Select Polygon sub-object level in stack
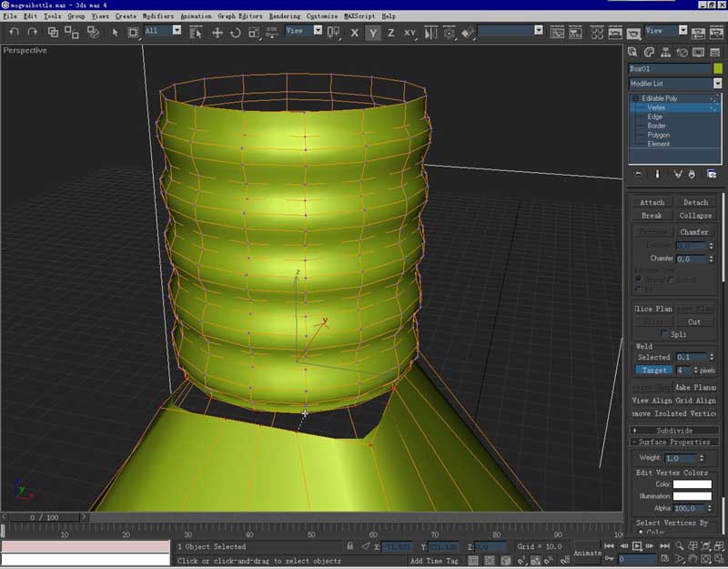The width and height of the screenshot is (728, 569). 658,135
